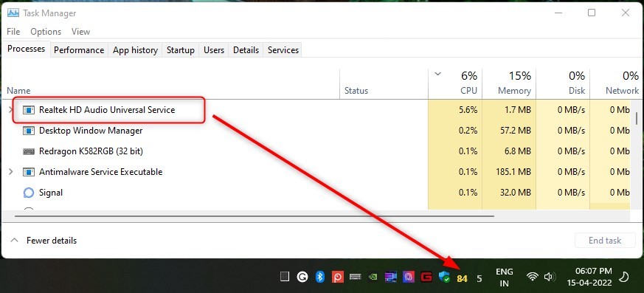The image size is (644, 293).
Task: Switch to the Services tab
Action: tap(283, 50)
